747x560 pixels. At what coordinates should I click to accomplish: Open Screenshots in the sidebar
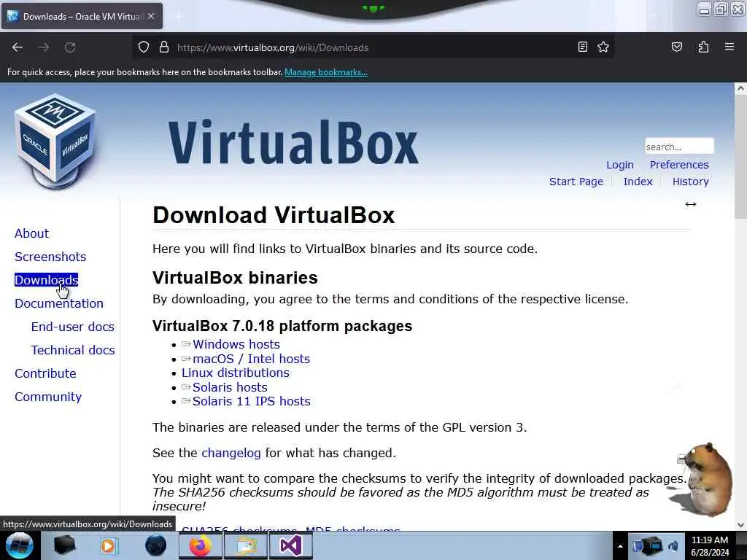(x=50, y=257)
